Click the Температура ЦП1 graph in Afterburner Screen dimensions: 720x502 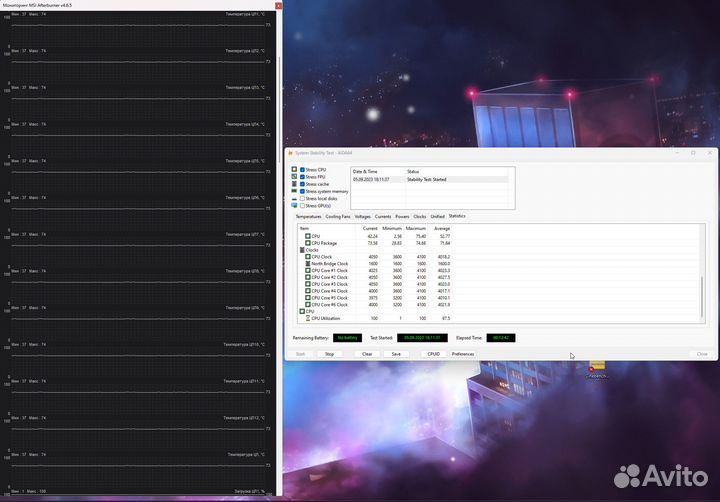click(x=138, y=28)
